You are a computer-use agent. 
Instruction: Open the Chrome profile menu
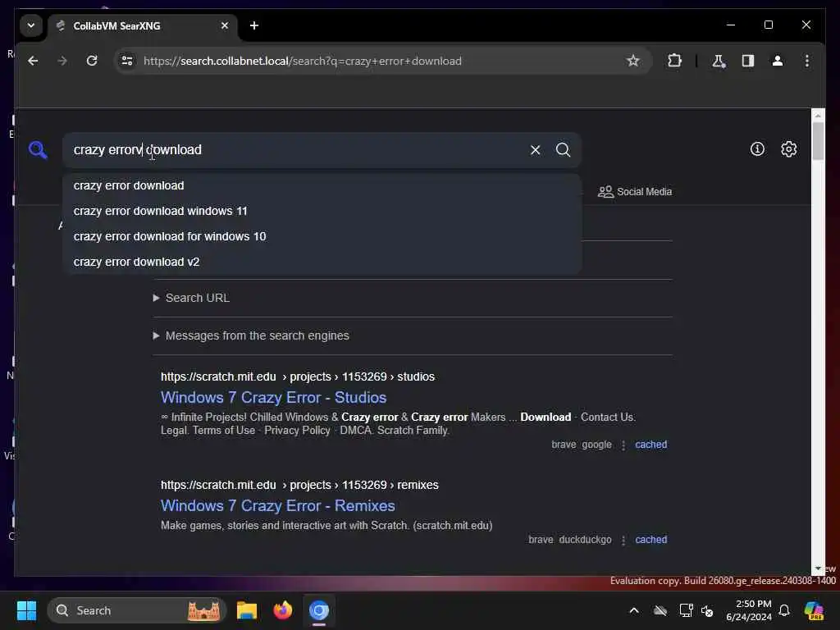point(778,61)
